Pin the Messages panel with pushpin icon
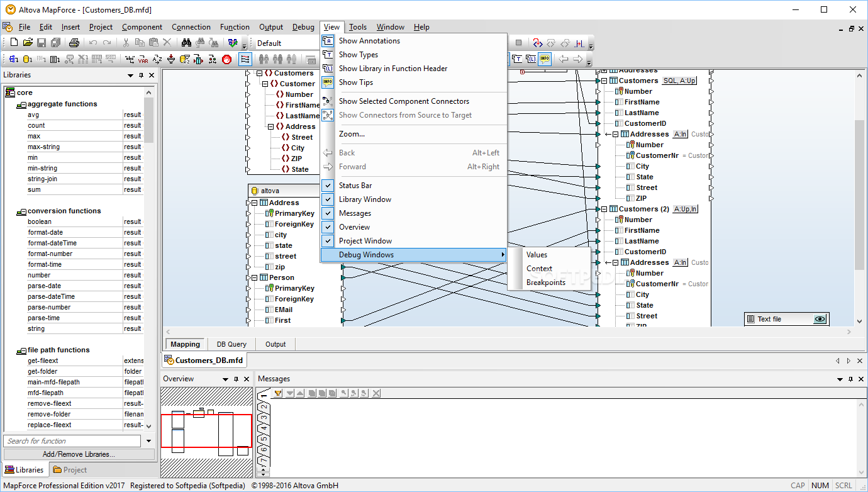Image resolution: width=868 pixels, height=492 pixels. [850, 379]
